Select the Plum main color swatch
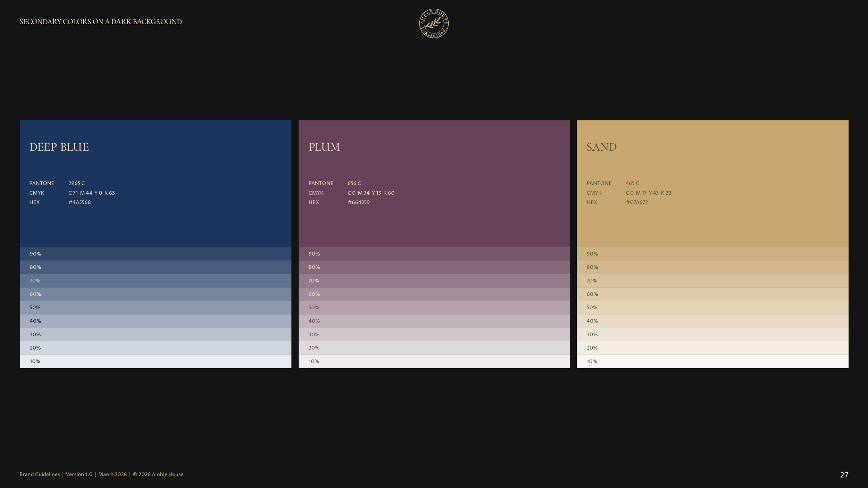The height and width of the screenshot is (488, 868). point(434,184)
